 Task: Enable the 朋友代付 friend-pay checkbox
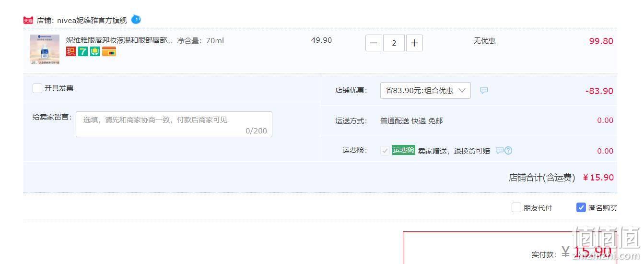coord(516,207)
